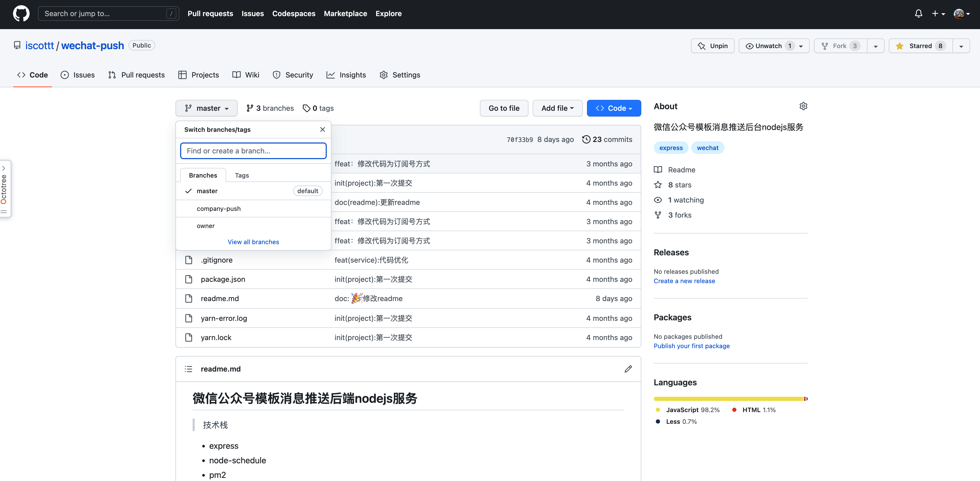The image size is (980, 481).
Task: Click the tag icon beside 0 tags
Action: tap(306, 108)
